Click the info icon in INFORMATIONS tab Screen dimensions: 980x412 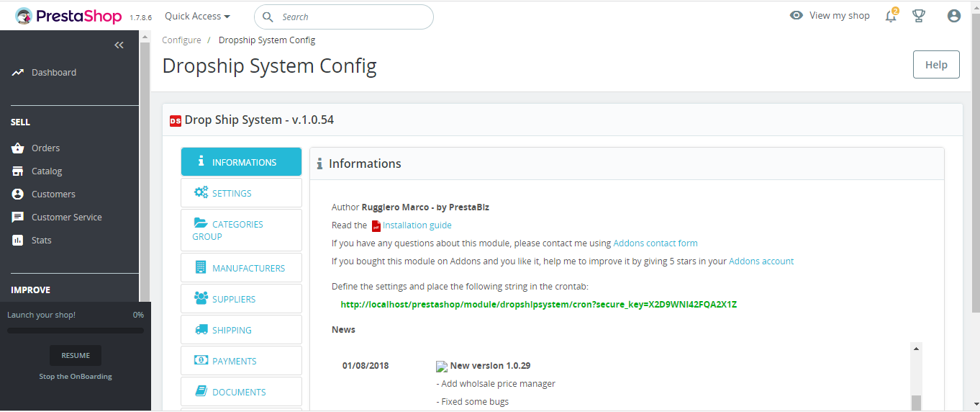[x=201, y=161]
